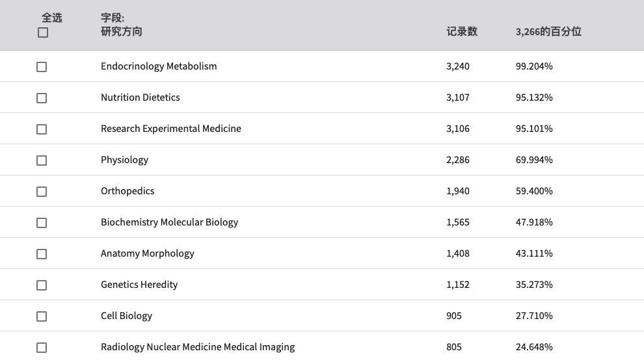Click the 3,266的百分位 column header
The image size is (644, 360).
coord(548,32)
